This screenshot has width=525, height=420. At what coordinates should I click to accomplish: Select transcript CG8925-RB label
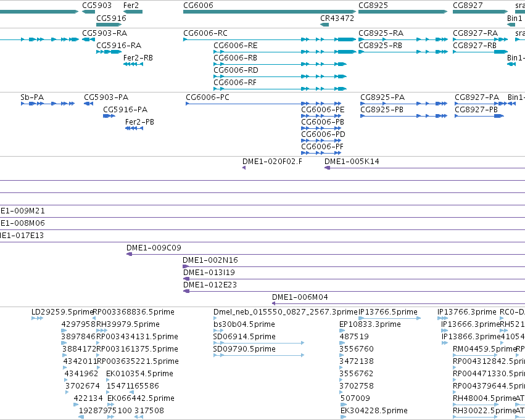point(381,46)
